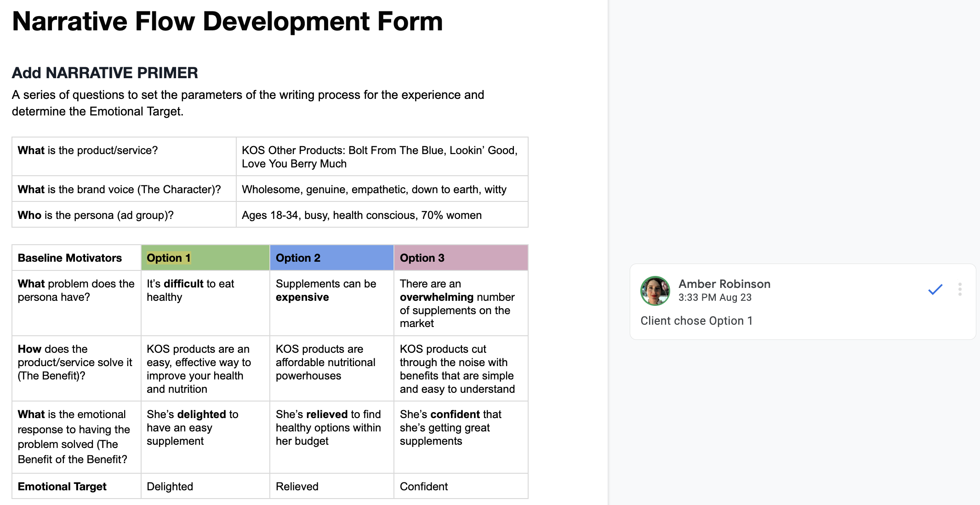Viewport: 980px width, 505px height.
Task: Click the brand voice question cell
Action: (124, 189)
